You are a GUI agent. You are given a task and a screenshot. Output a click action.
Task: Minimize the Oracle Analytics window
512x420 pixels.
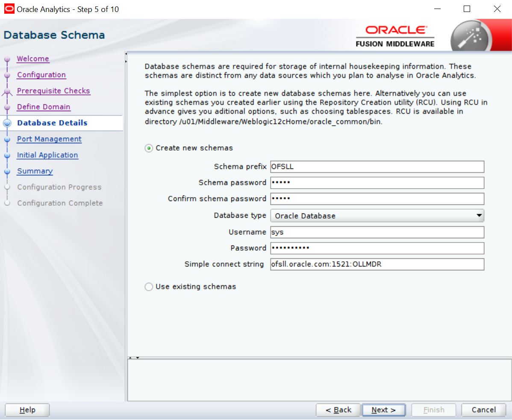pyautogui.click(x=437, y=9)
